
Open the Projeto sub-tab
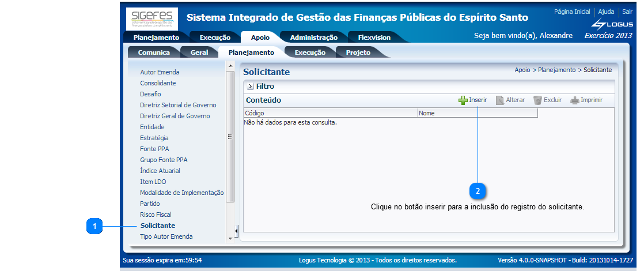coord(358,52)
